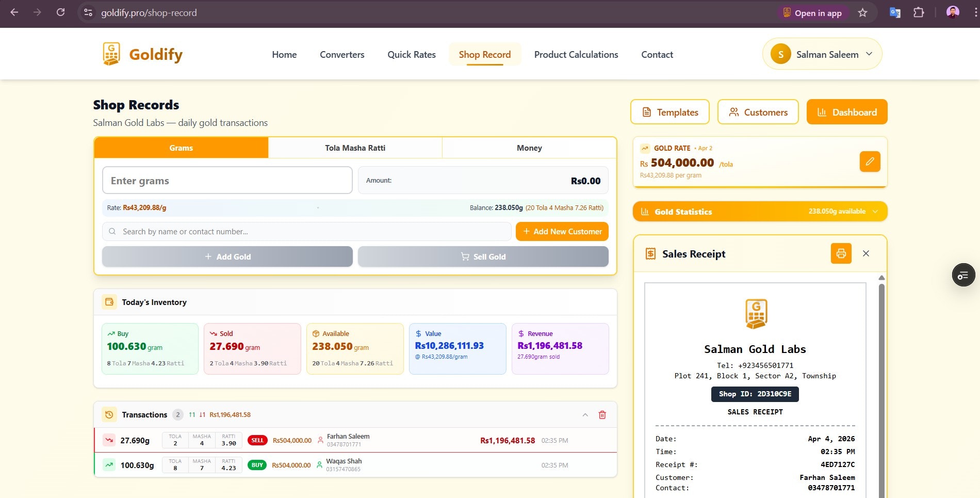Click the Buy 100.630 gram card
The image size is (980, 498).
(x=150, y=349)
